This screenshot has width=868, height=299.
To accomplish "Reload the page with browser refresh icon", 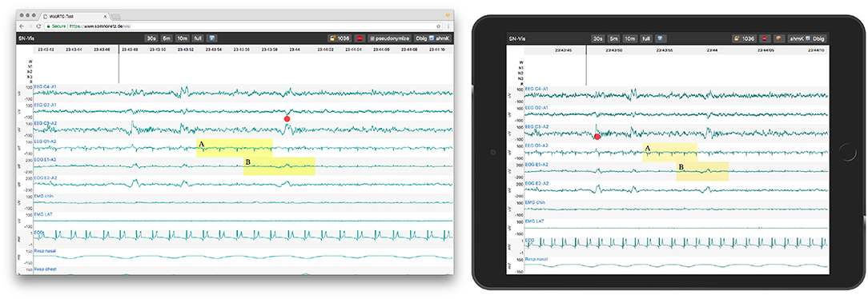I will pyautogui.click(x=38, y=26).
